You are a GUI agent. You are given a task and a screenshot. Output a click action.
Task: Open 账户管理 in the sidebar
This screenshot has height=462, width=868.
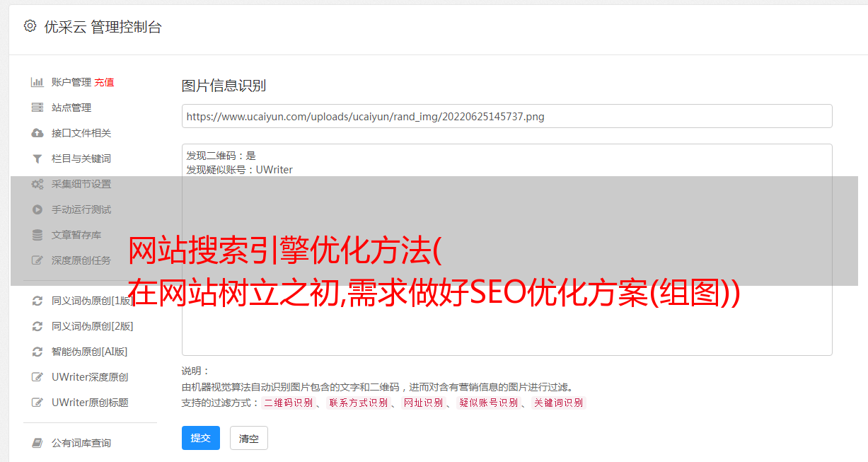(71, 82)
